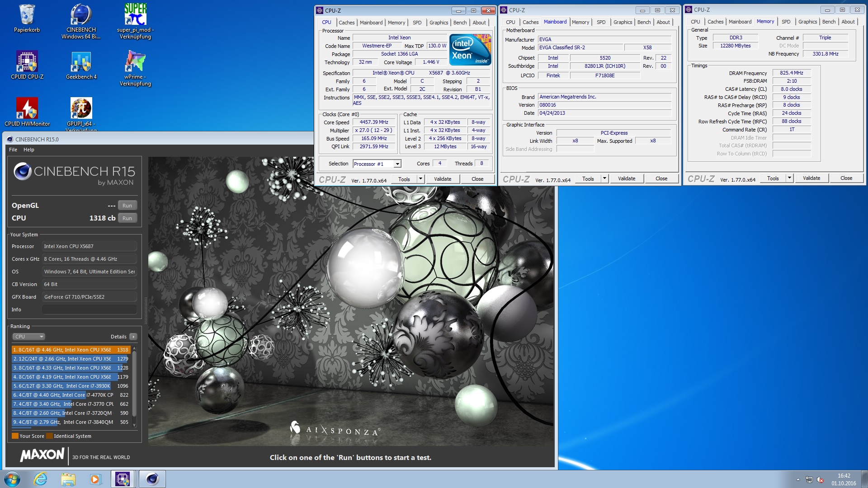Click Validate in Memory CPU-Z window
The image size is (868, 488).
811,178
